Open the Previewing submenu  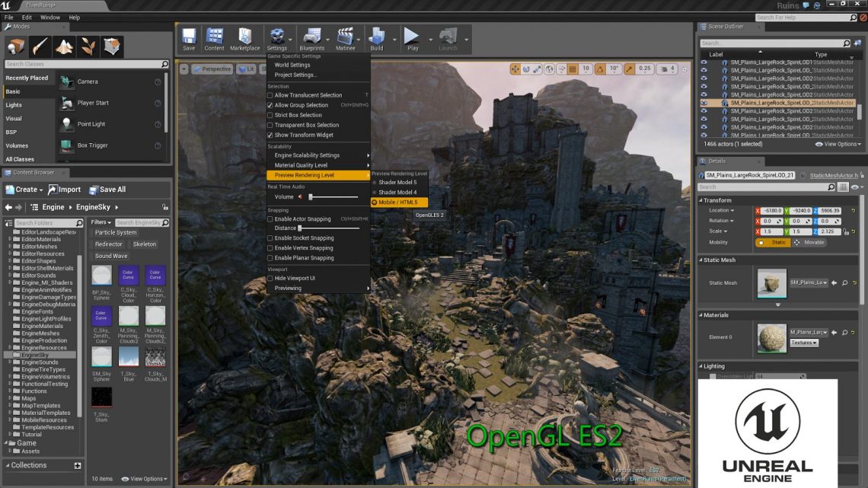pyautogui.click(x=318, y=289)
